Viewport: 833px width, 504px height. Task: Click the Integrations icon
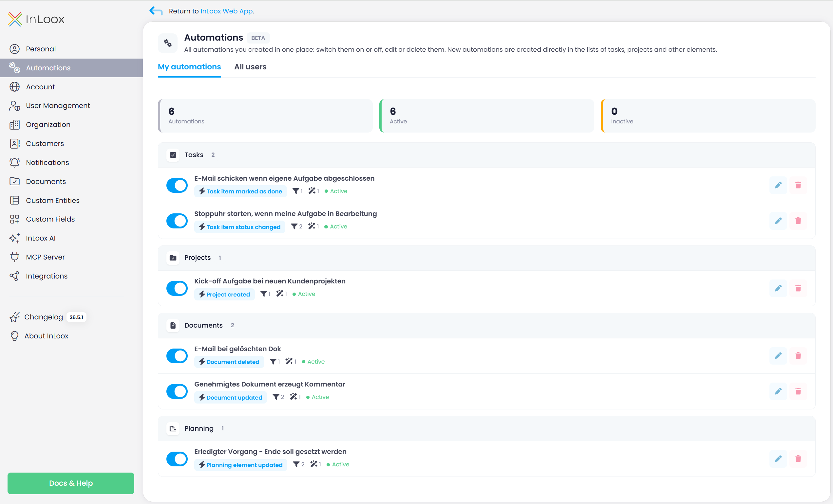click(14, 276)
